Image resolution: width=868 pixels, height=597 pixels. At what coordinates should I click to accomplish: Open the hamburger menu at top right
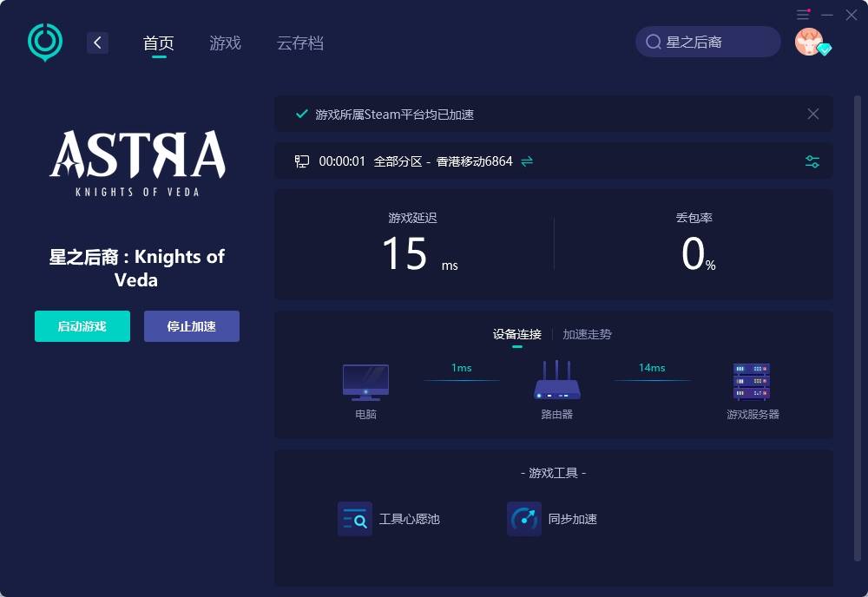click(x=803, y=15)
